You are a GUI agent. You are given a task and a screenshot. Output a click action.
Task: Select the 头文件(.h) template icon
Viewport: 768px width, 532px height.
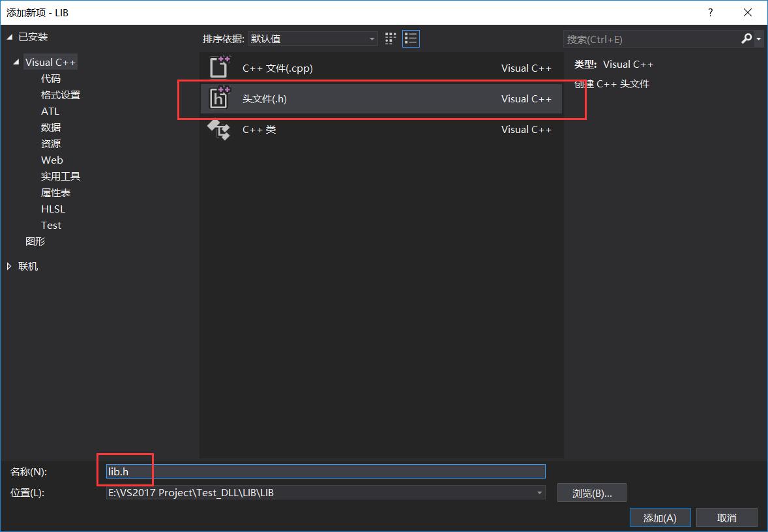[x=220, y=98]
